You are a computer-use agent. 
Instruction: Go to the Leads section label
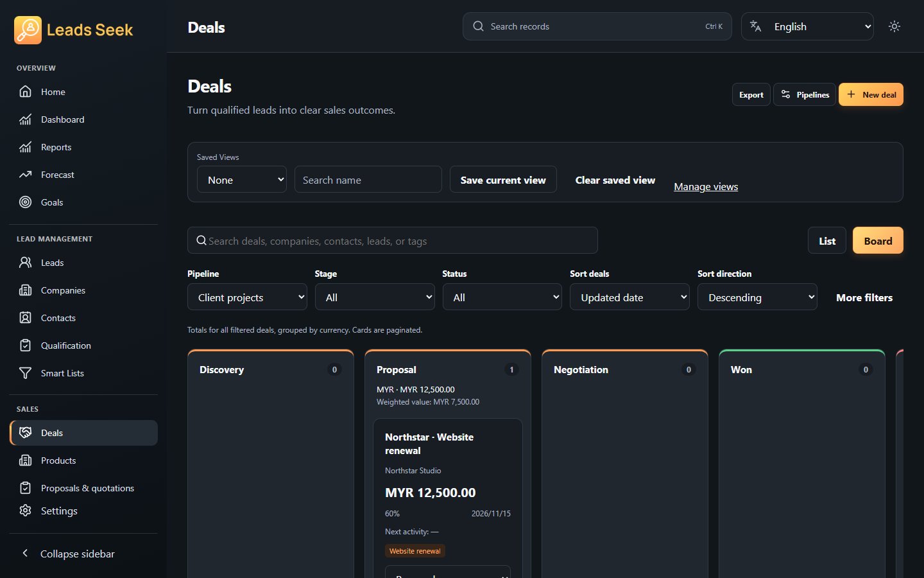click(x=52, y=263)
